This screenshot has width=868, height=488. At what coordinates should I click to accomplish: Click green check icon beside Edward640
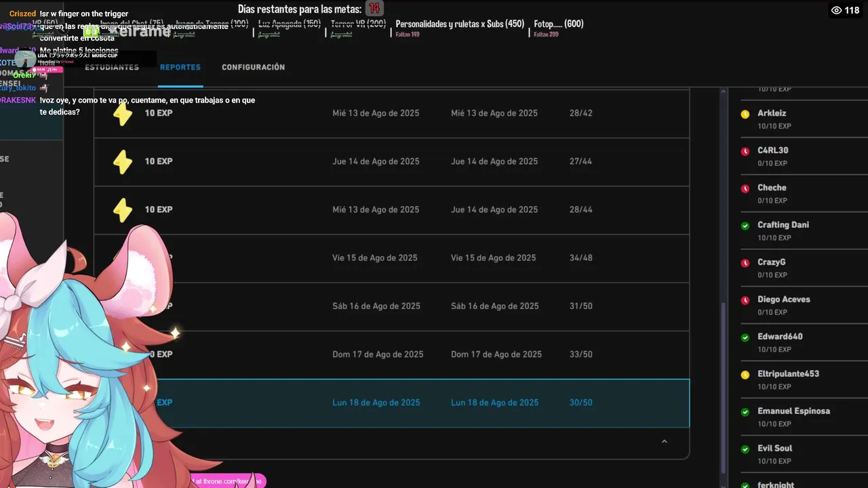tap(745, 338)
